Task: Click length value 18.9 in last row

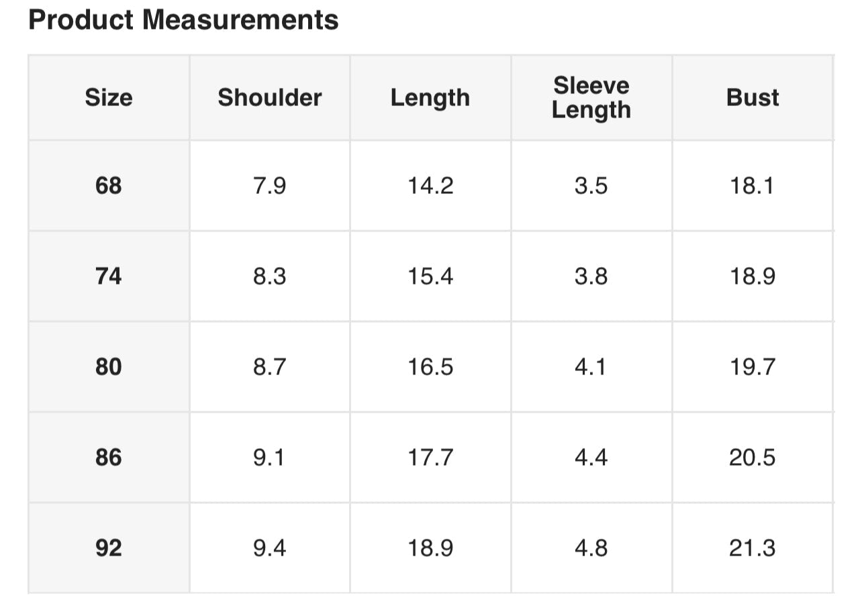Action: tap(430, 548)
